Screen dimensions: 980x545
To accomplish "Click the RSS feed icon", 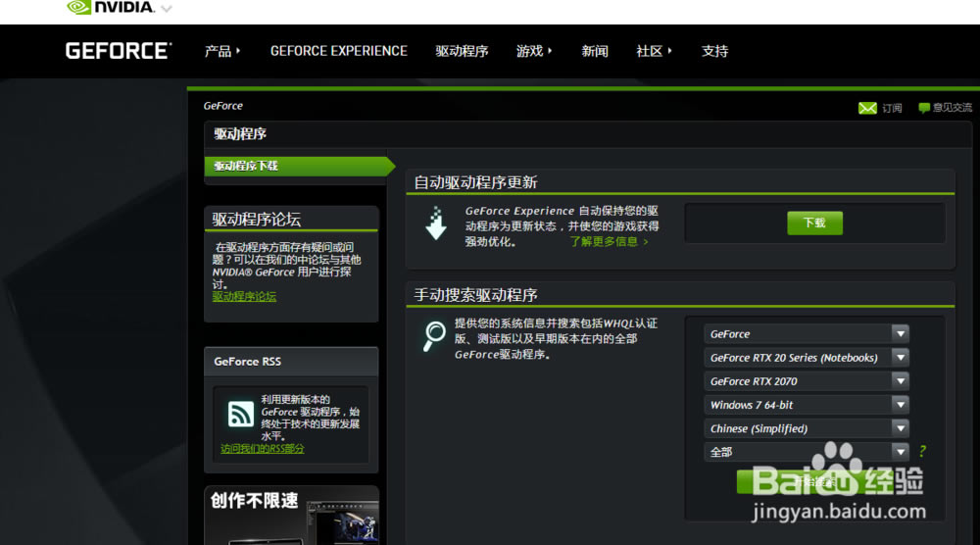I will 240,415.
